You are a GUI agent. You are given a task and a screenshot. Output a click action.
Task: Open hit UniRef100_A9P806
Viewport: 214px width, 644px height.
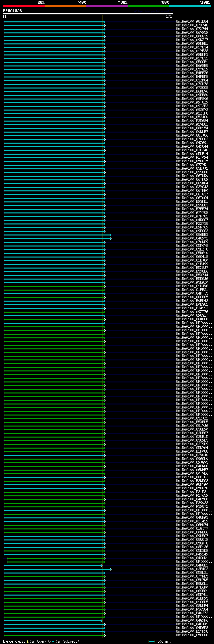click(x=192, y=99)
